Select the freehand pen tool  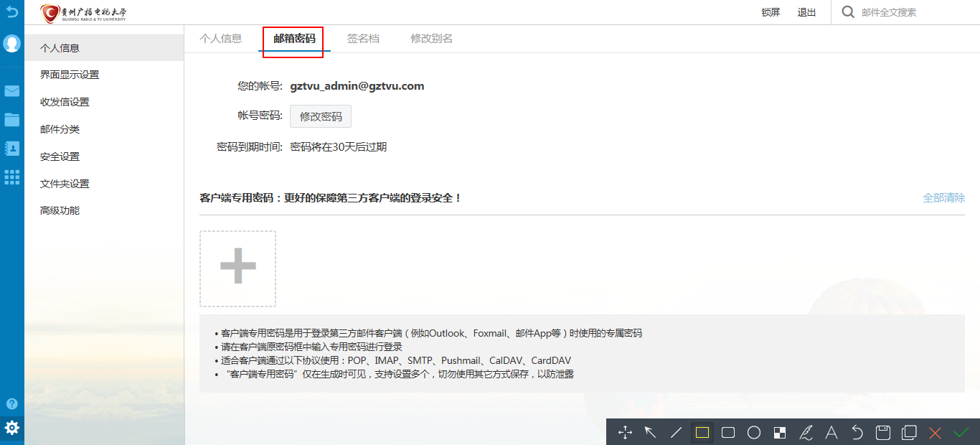(x=806, y=432)
